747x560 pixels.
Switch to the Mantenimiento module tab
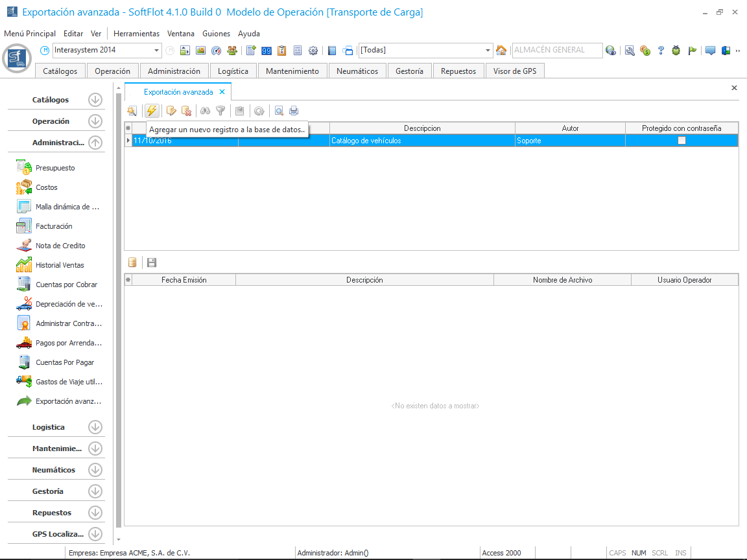pos(292,71)
